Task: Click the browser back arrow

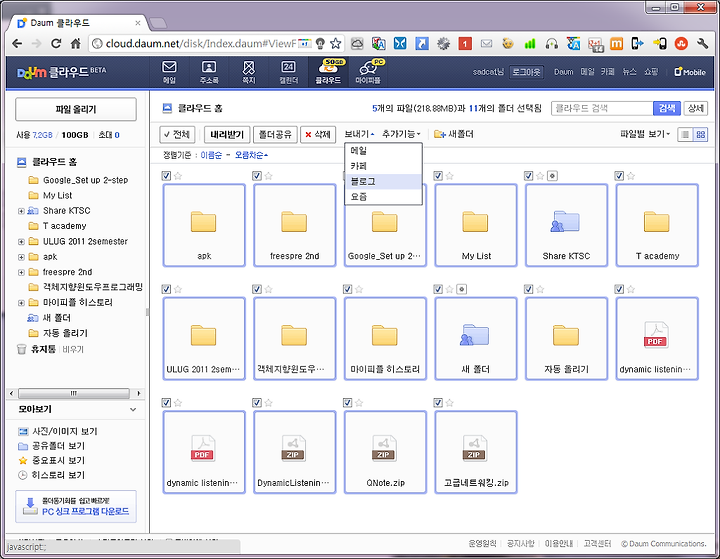Action: [x=17, y=44]
